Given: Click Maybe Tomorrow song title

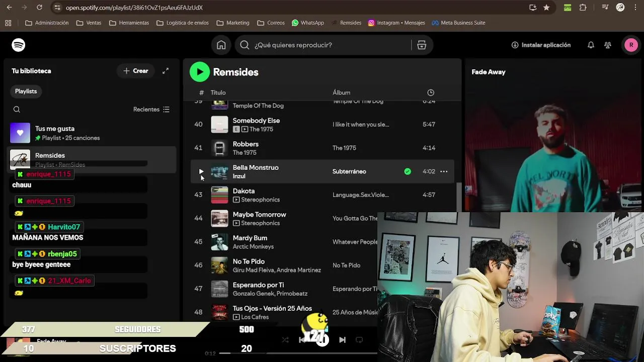Looking at the screenshot, I should coord(259,215).
